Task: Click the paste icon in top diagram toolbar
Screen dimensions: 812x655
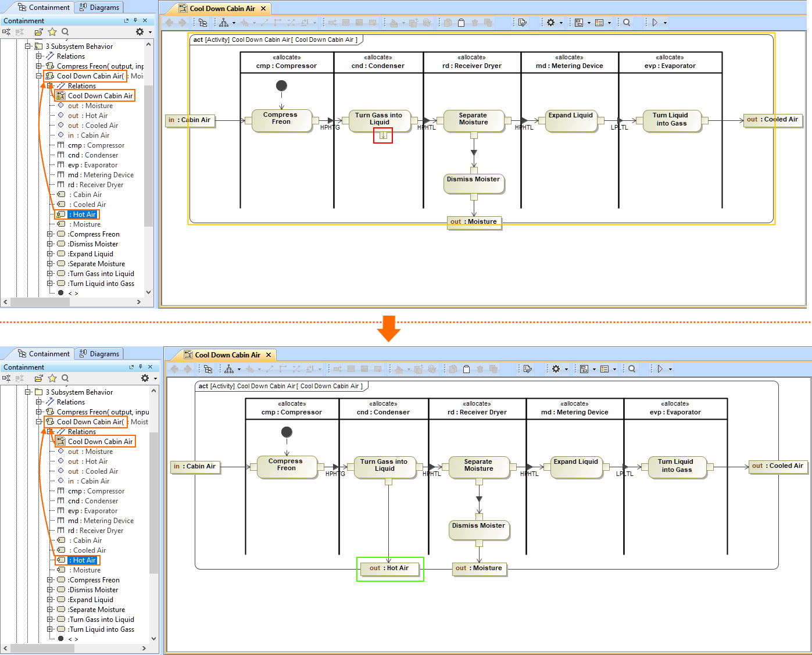Action: pos(462,23)
